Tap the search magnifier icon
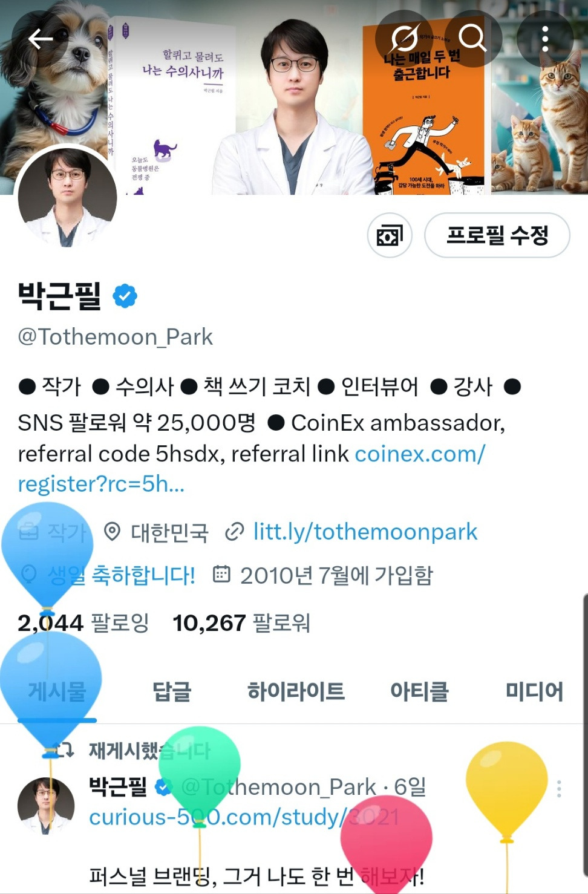The height and width of the screenshot is (894, 588). (472, 39)
